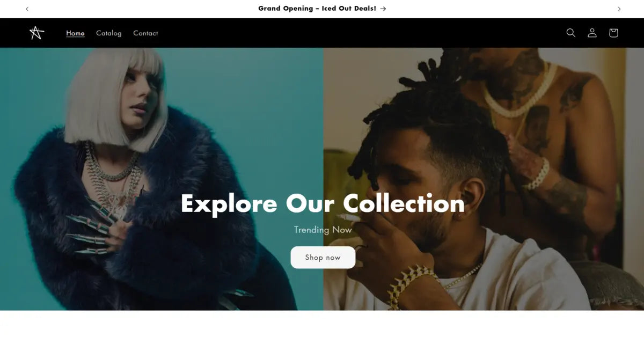
Task: Follow the Grand Opening announcement link
Action: point(322,9)
